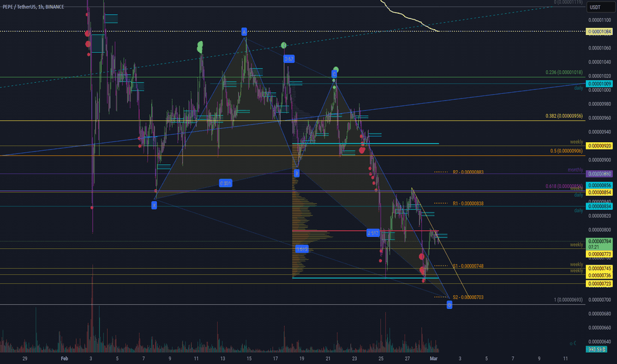617x364 pixels.
Task: Click date 27 on the time axis
Action: coord(407,359)
